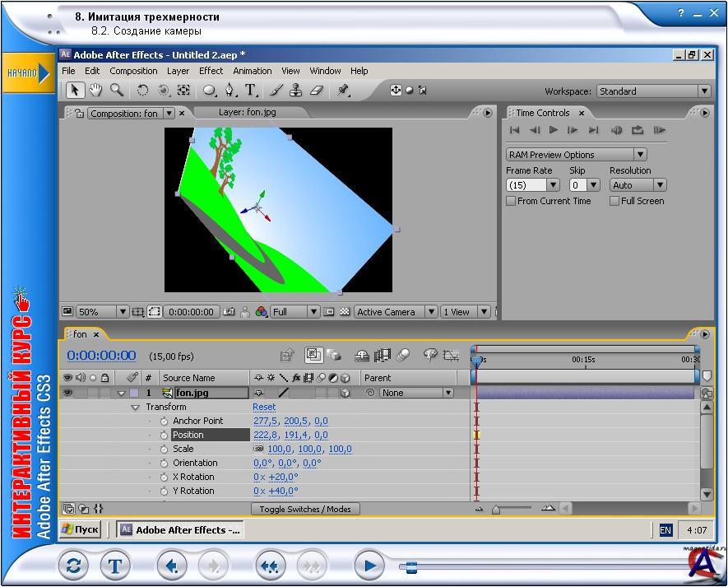Select the Puppet Pin tool

click(343, 91)
